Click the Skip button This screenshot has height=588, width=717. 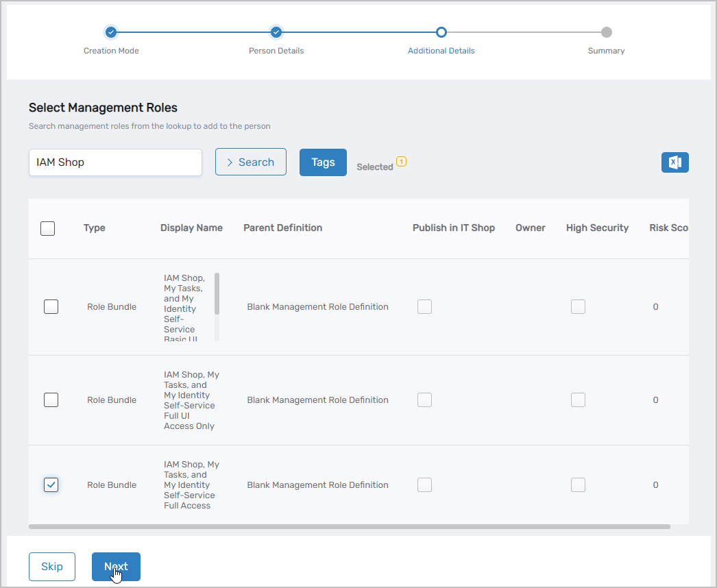[x=52, y=567]
